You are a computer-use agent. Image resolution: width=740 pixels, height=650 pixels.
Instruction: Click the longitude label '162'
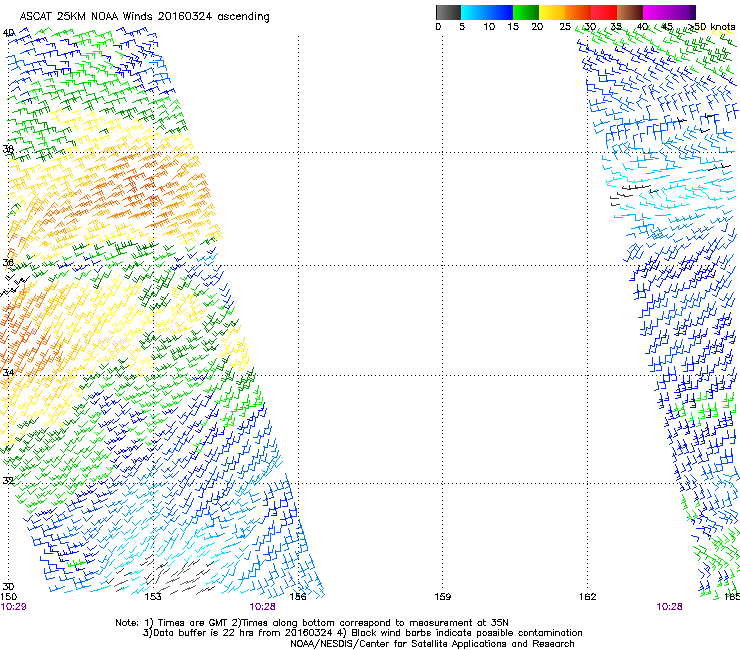pos(588,597)
